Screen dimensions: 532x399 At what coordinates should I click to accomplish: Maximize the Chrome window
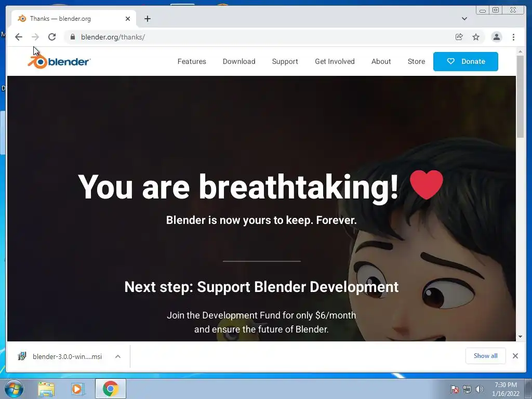pos(496,10)
